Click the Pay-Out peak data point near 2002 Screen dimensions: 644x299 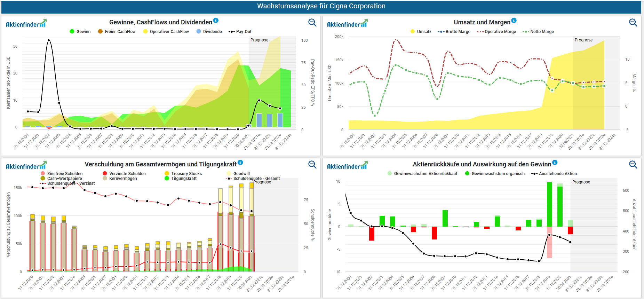49,40
